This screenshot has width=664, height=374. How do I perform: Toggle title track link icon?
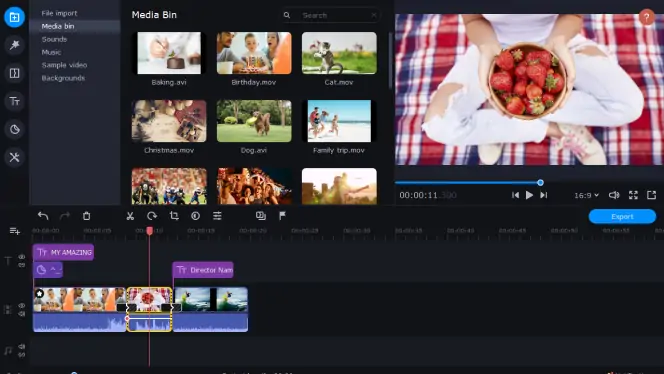(x=22, y=265)
